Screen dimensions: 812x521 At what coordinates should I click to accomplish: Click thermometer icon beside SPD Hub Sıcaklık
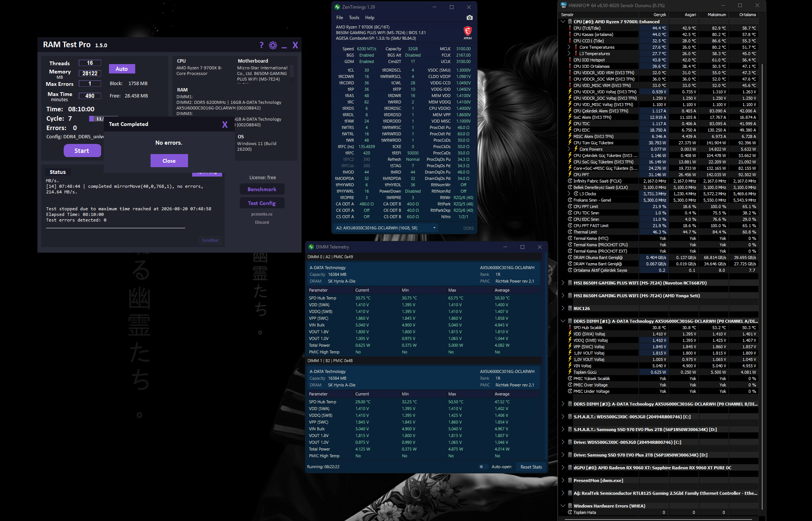point(570,328)
